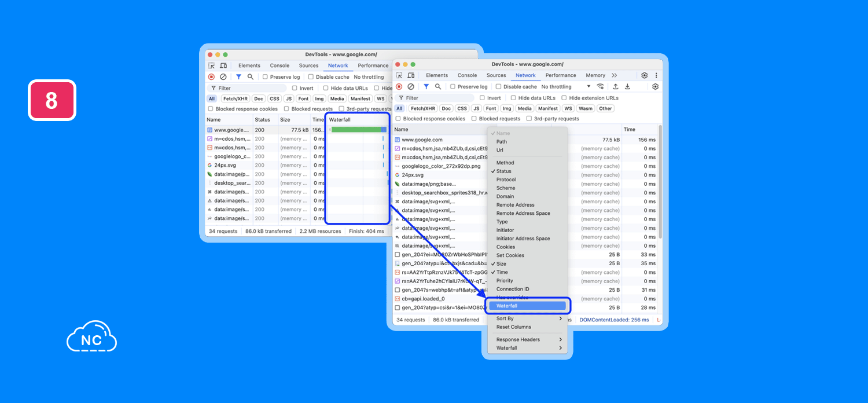Enable Preserve log checkbox in back window

265,77
